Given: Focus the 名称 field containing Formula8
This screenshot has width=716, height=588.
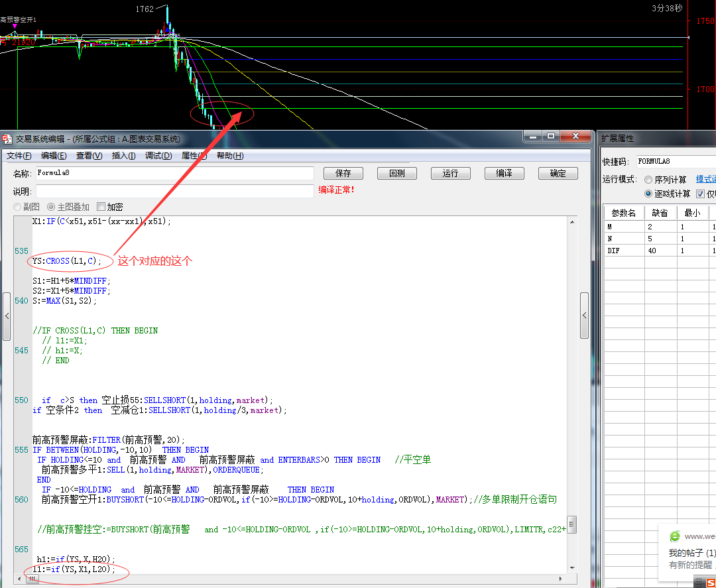Looking at the screenshot, I should point(175,173).
